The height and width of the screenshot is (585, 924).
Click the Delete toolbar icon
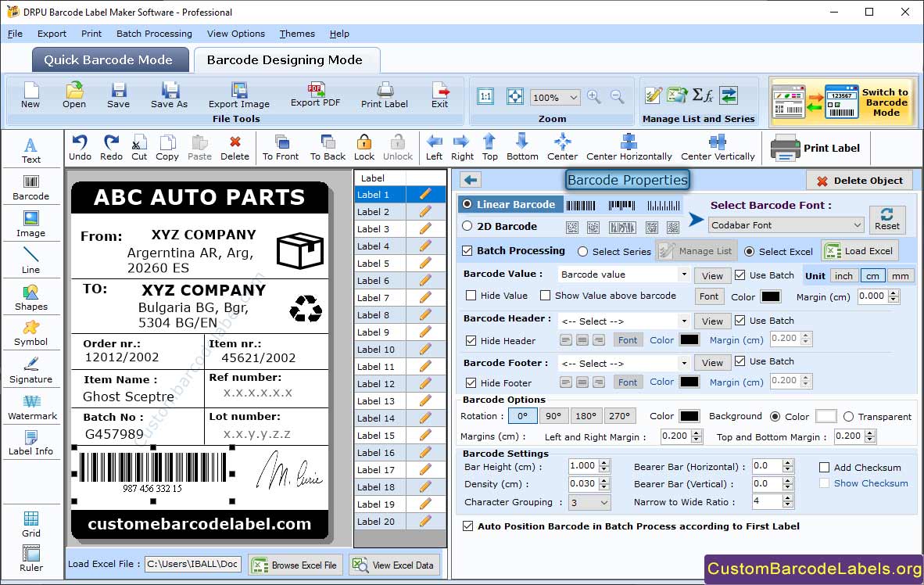click(x=235, y=148)
